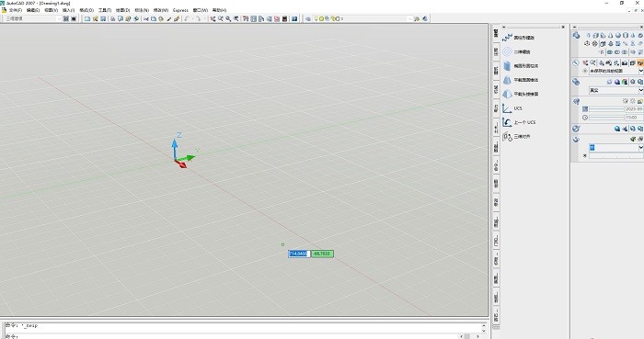This screenshot has height=339, width=644.
Task: Click the Paste clipboard icon
Action: click(x=161, y=18)
